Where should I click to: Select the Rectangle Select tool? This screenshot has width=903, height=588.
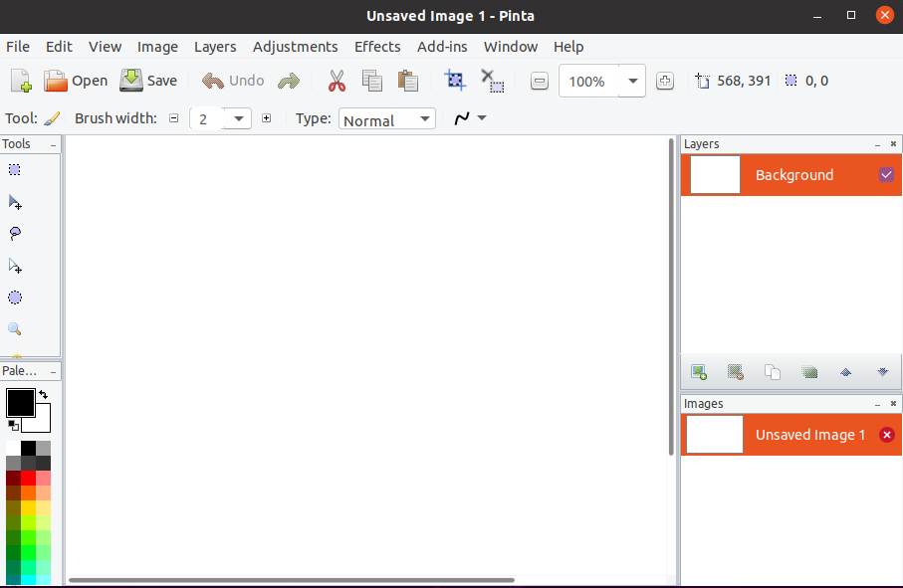[x=14, y=170]
